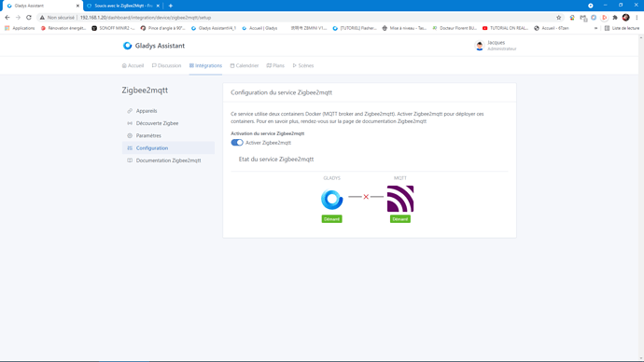Click the Découverte Zigbee radio icon
644x362 pixels.
click(x=130, y=123)
